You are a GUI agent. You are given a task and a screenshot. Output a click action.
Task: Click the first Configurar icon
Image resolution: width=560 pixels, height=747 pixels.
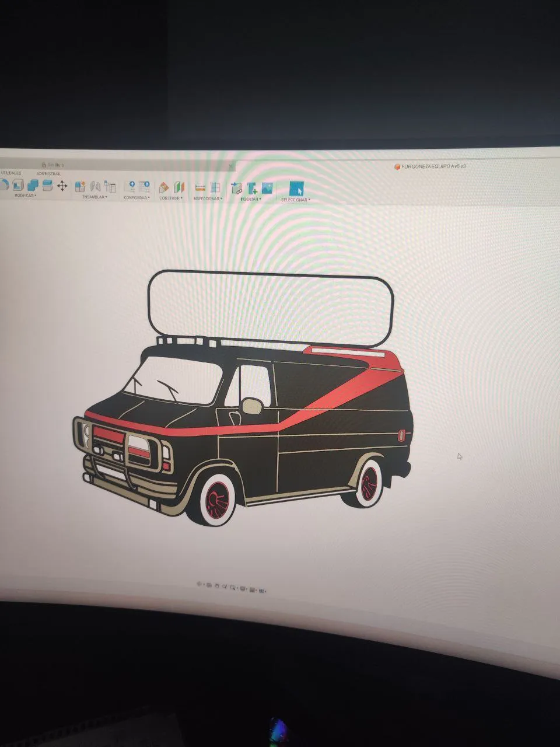pyautogui.click(x=130, y=187)
